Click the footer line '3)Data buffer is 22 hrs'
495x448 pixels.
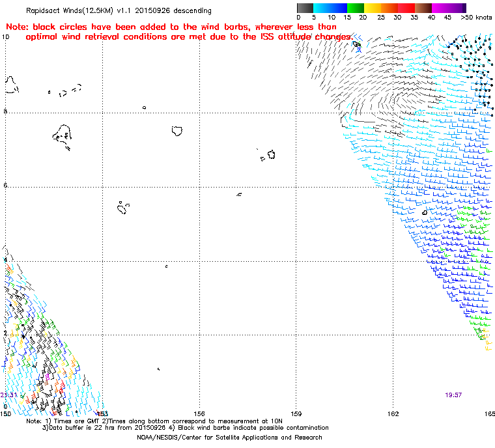click(x=186, y=428)
